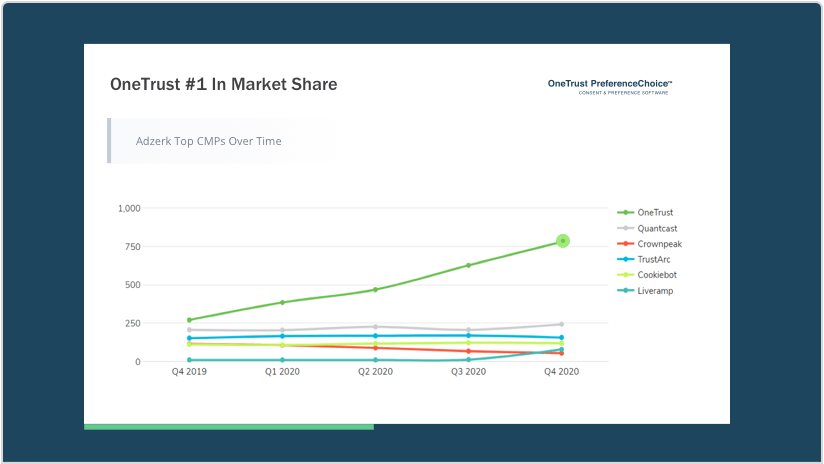
Task: Click the 'Adzerk Top CMPs Over Time' subtitle
Action: (x=209, y=141)
